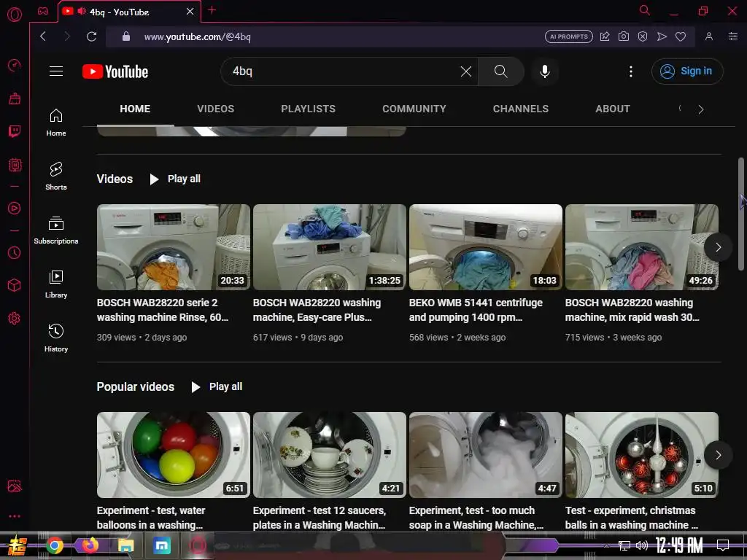Select the HOME channel tab
The height and width of the screenshot is (560, 747).
135,109
